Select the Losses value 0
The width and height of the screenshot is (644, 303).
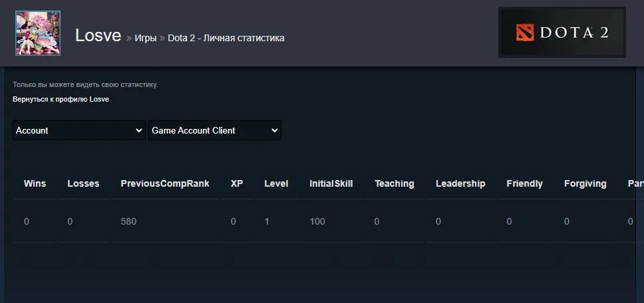click(x=70, y=221)
